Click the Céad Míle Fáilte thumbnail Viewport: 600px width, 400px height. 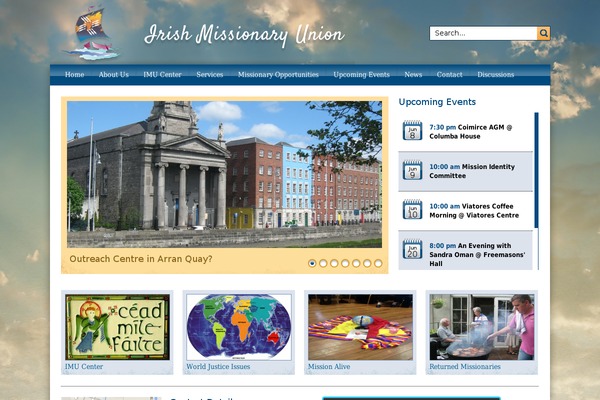pyautogui.click(x=117, y=327)
